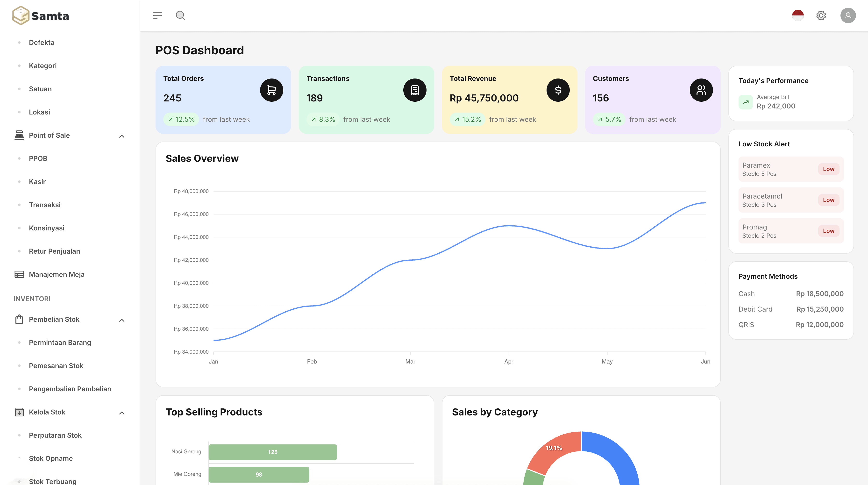Viewport: 868px width, 485px height.
Task: Click the cart icon on Total Orders card
Action: coord(272,90)
